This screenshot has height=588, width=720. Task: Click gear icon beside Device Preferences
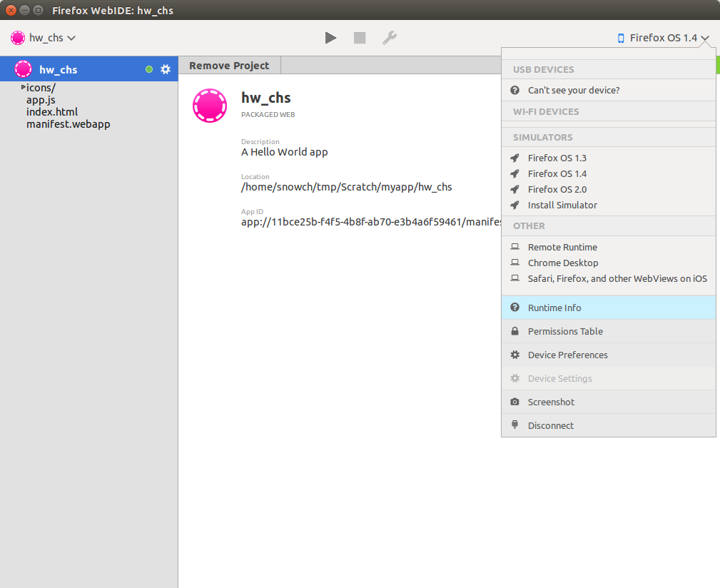coord(514,355)
